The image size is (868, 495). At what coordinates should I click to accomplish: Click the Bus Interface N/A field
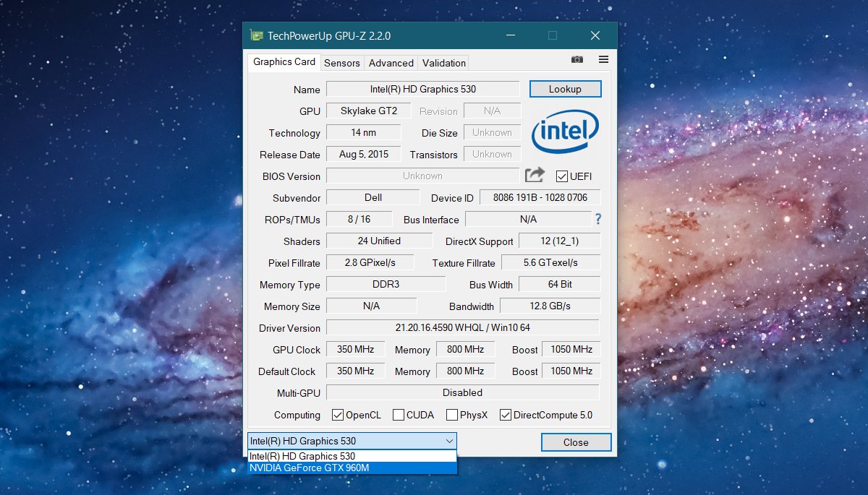point(528,219)
